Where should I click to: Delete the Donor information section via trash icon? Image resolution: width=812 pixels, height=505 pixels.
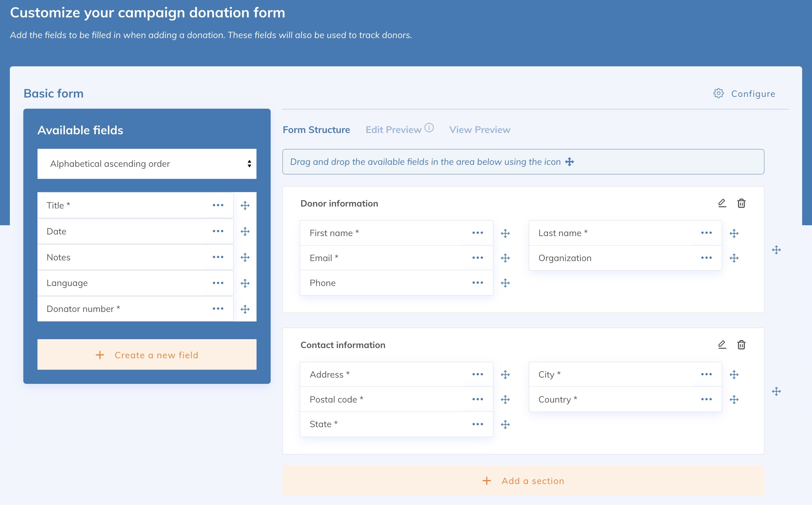coord(741,203)
